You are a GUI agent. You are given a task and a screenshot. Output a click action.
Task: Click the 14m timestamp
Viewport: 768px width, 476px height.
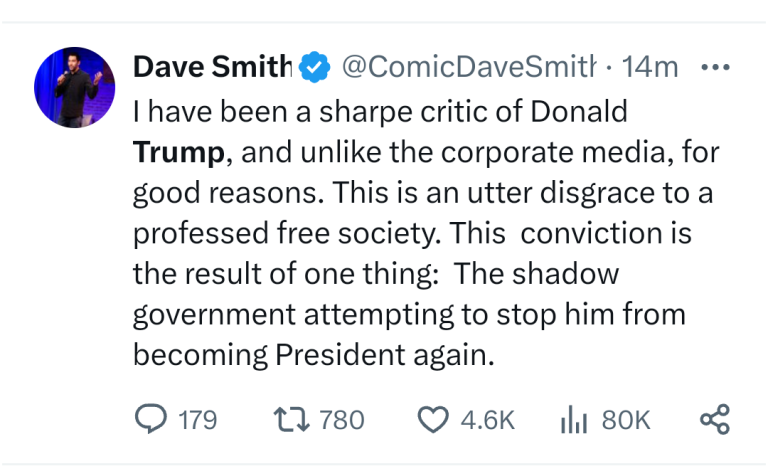click(650, 68)
